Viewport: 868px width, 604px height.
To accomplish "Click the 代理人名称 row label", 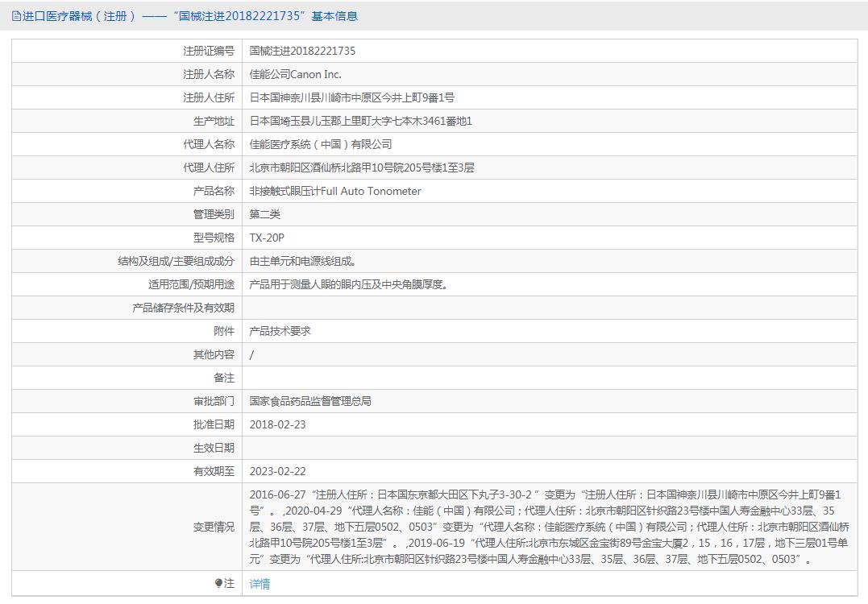I will point(209,144).
